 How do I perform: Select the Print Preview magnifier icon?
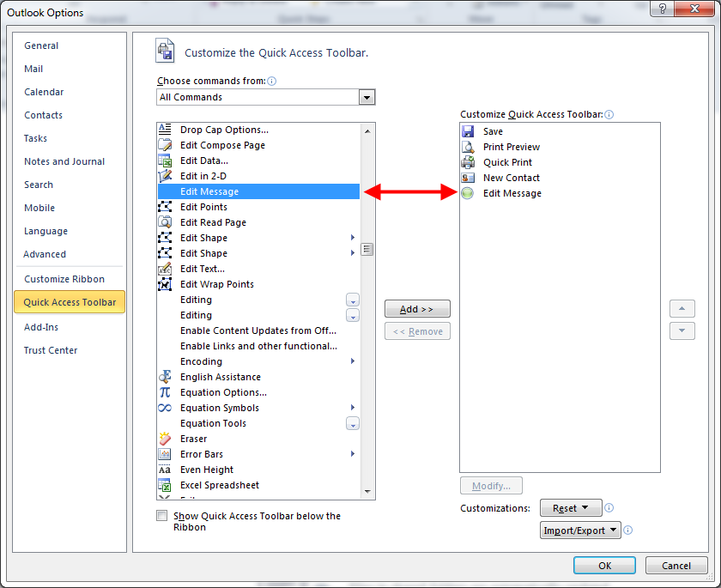click(x=469, y=147)
